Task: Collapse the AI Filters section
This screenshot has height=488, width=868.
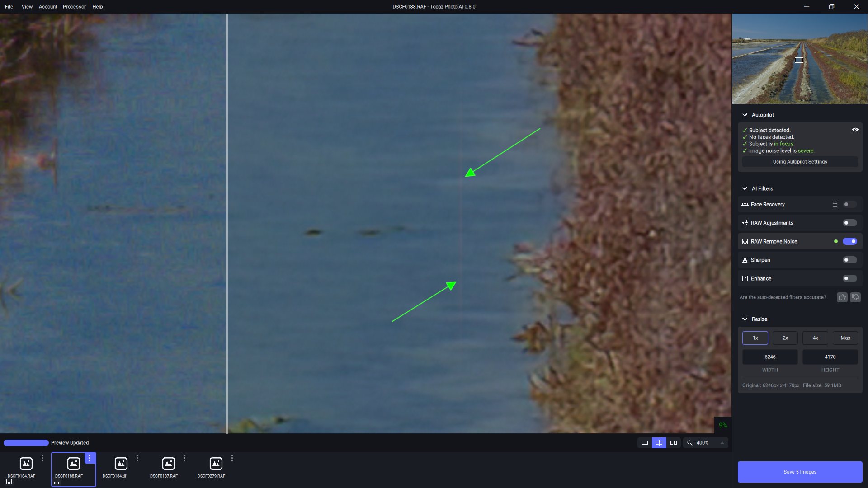Action: click(x=745, y=188)
